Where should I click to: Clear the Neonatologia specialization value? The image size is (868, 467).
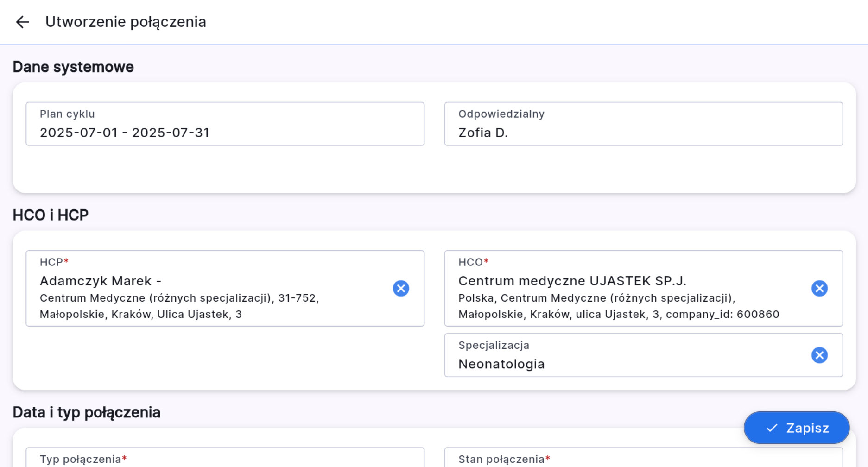[x=819, y=355]
